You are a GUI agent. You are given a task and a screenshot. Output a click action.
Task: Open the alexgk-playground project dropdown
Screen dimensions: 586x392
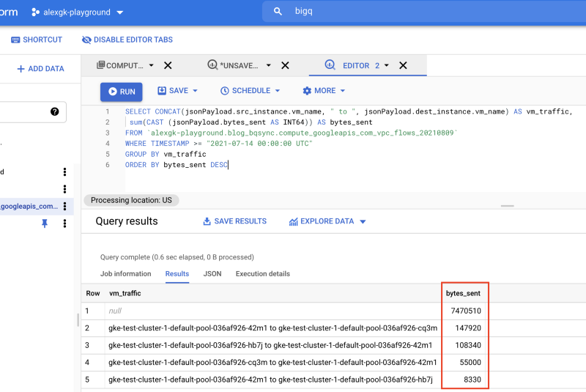point(119,12)
